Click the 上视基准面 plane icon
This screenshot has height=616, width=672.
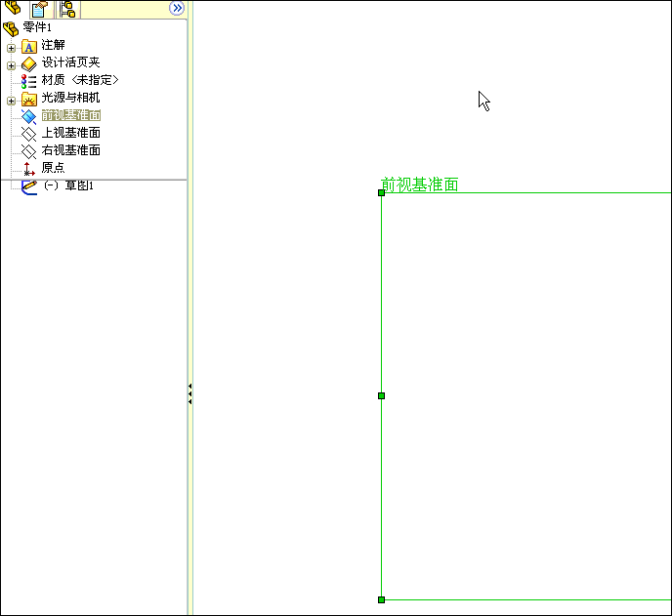28,134
